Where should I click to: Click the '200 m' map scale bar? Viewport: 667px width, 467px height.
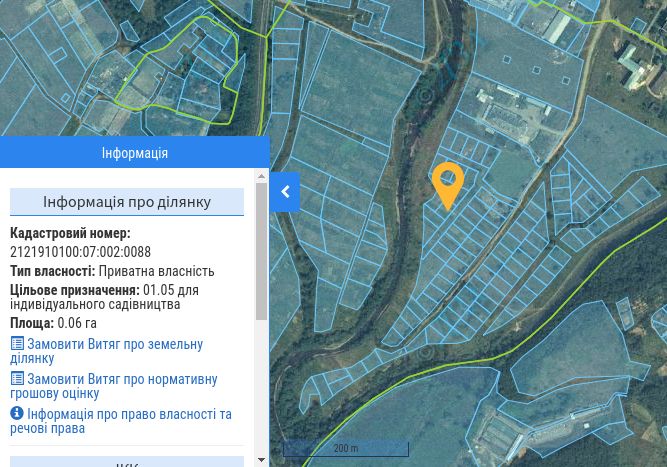coord(346,448)
